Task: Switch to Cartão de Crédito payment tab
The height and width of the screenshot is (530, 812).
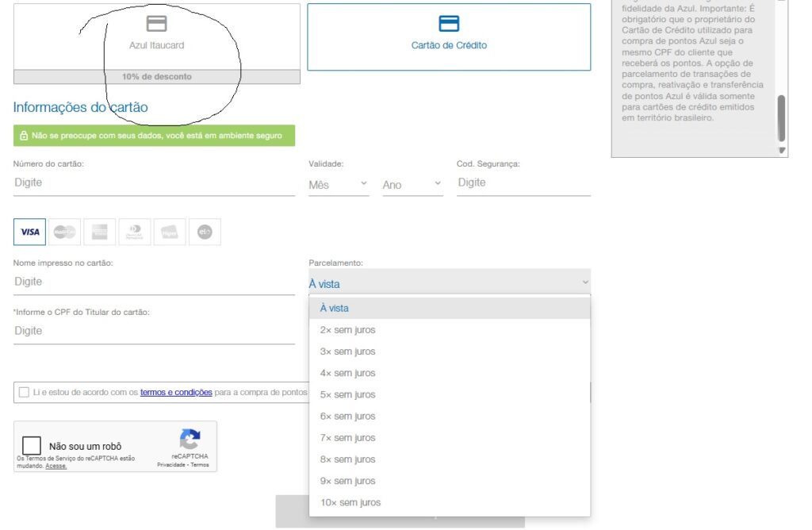Action: pos(449,36)
